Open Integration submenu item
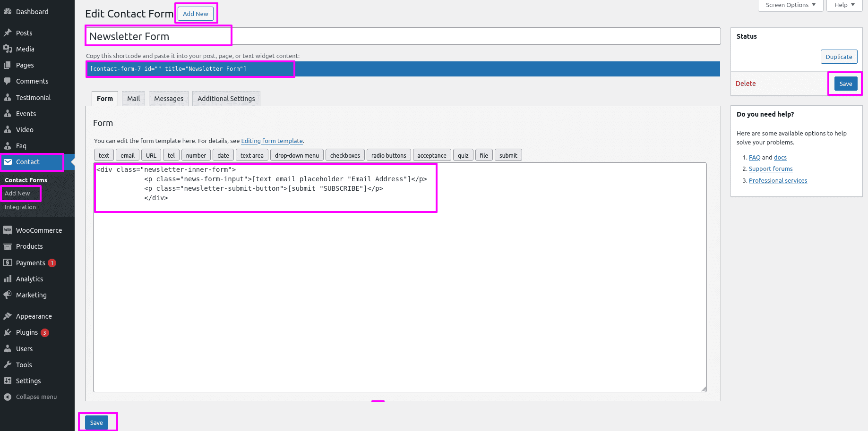 point(20,207)
